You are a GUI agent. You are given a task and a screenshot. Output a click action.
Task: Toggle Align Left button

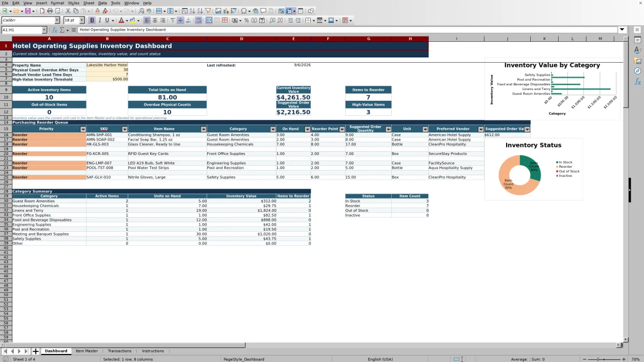tap(147, 20)
